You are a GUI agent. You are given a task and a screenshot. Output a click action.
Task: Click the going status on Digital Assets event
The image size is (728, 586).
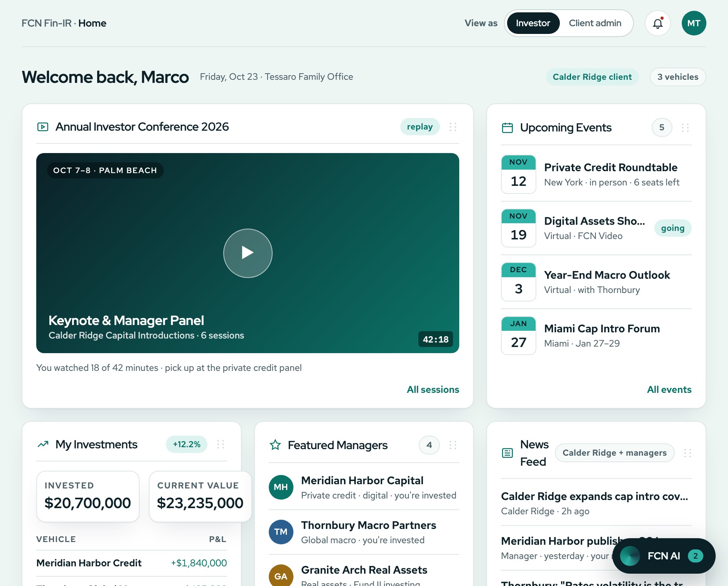(673, 228)
